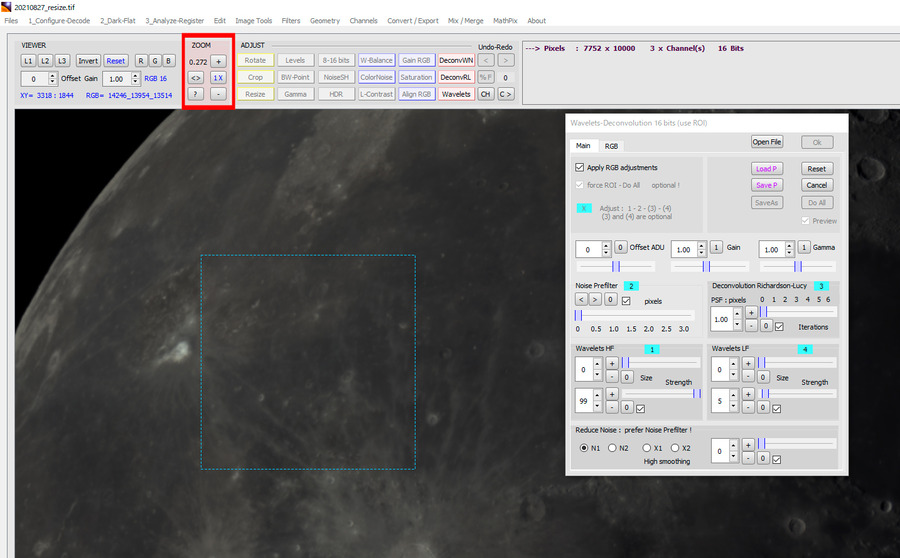The image size is (900, 558).
Task: Toggle the Reduce Noise checkbox
Action: tap(777, 459)
